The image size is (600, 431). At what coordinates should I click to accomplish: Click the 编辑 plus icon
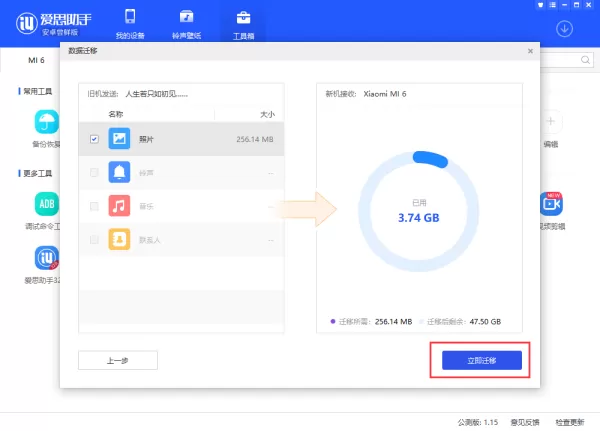[x=551, y=121]
